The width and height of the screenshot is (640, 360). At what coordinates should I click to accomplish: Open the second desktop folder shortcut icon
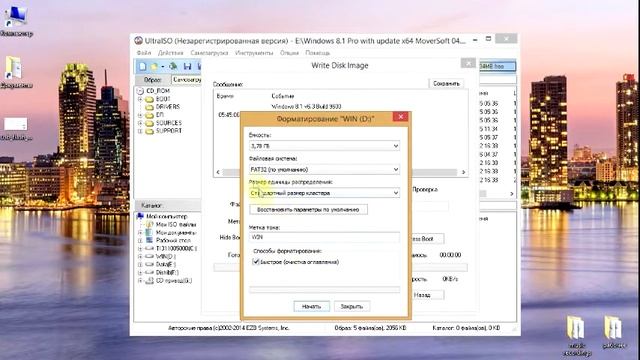[16, 72]
